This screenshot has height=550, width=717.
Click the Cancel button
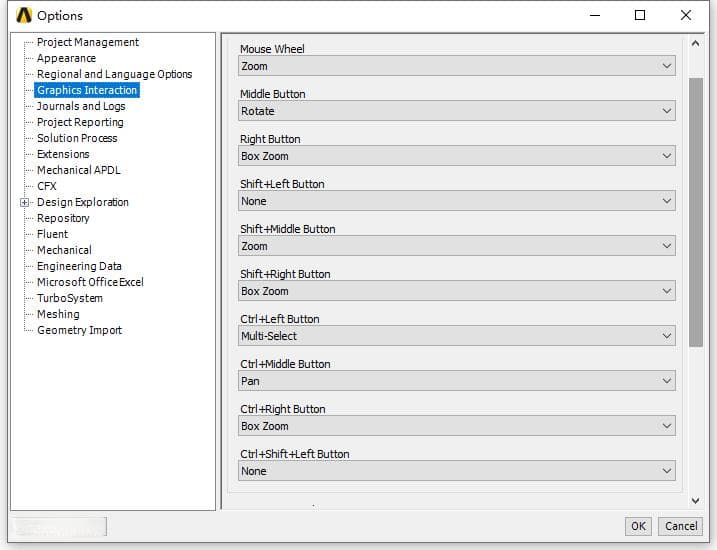(681, 526)
